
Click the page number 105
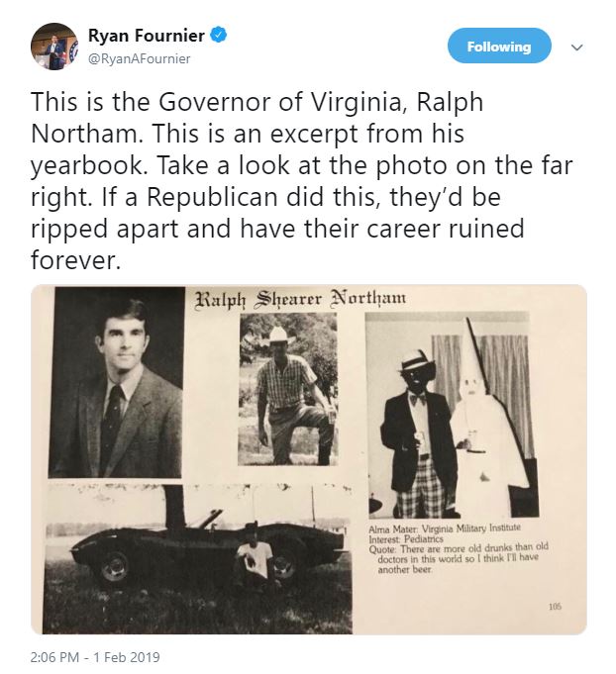tap(555, 607)
